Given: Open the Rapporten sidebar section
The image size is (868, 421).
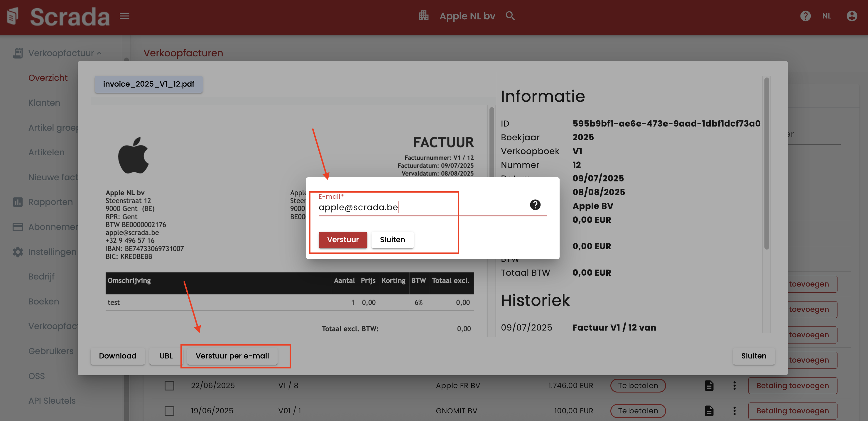Looking at the screenshot, I should point(50,202).
